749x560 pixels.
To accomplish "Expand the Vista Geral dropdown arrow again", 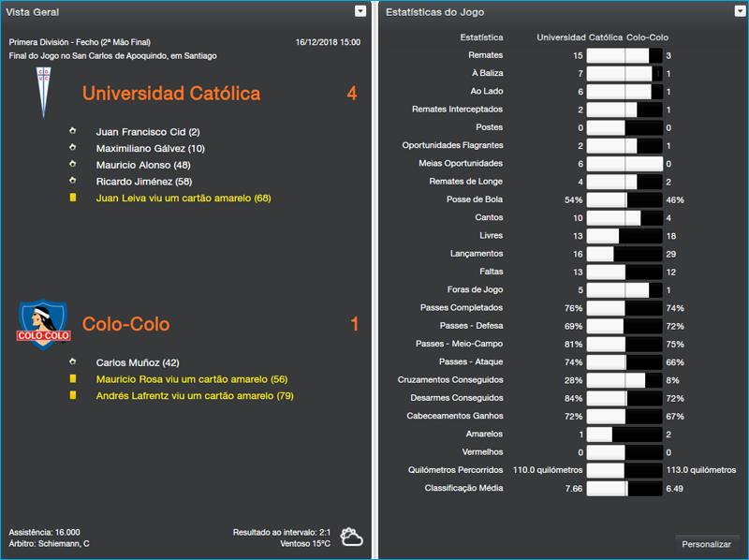I will (360, 11).
